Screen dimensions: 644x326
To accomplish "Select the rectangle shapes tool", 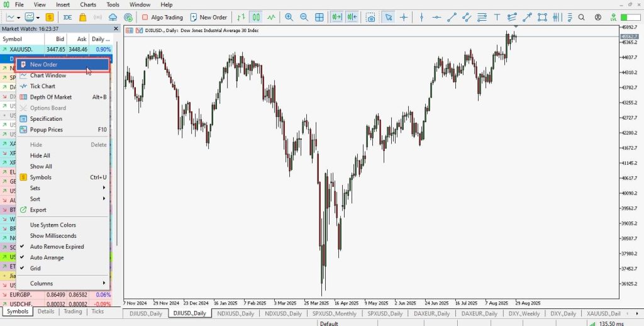I will pyautogui.click(x=542, y=17).
